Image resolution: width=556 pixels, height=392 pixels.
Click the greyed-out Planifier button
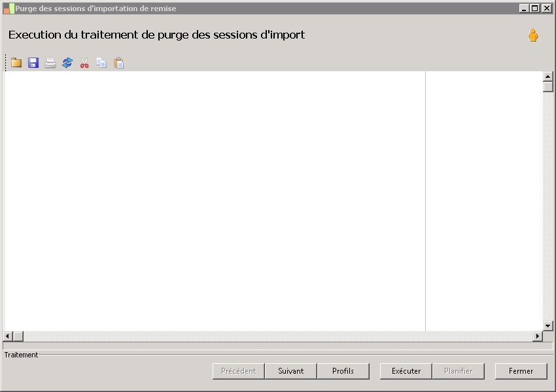coord(458,371)
